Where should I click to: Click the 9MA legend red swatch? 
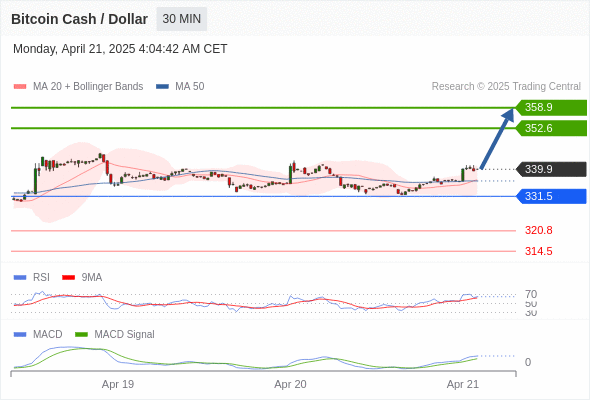click(68, 278)
